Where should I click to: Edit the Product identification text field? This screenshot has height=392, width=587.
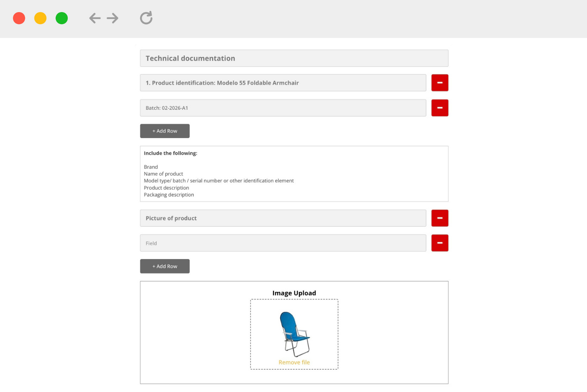point(283,83)
